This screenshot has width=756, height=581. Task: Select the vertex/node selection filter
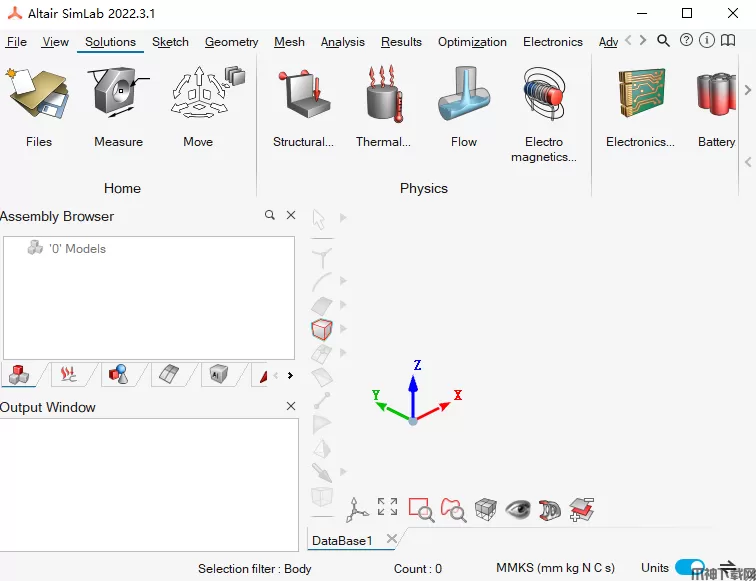click(x=322, y=257)
